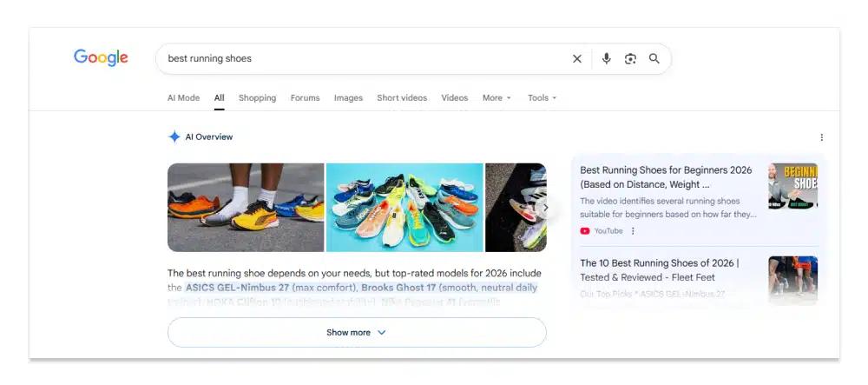The width and height of the screenshot is (868, 385).
Task: Open Google Lens image search icon
Action: (630, 59)
